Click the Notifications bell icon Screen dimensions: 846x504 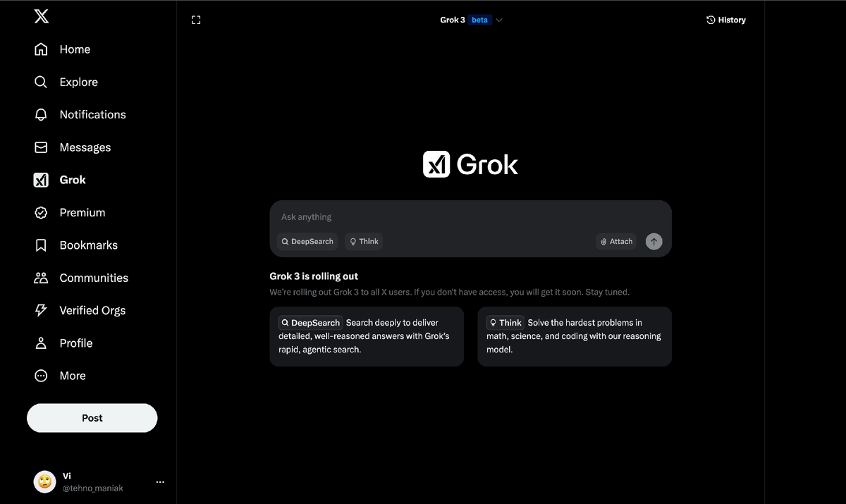[x=41, y=114]
